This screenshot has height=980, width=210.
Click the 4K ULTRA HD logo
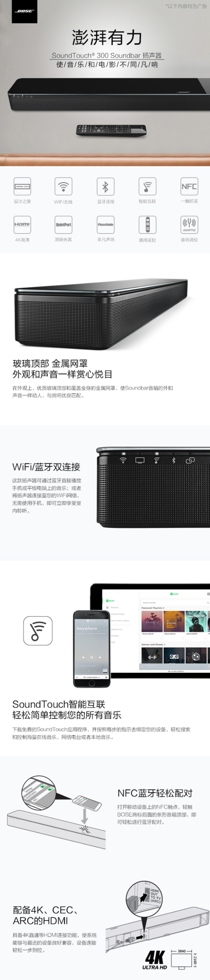coord(156,960)
